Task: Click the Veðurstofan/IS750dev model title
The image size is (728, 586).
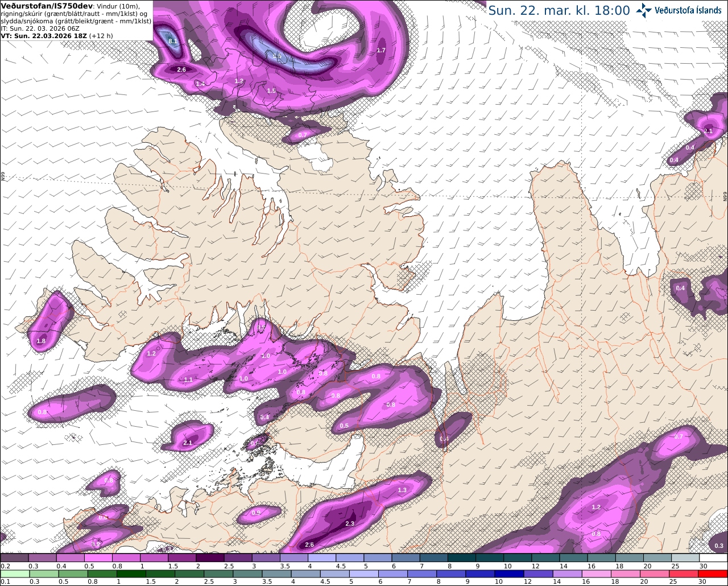Action: click(x=47, y=6)
